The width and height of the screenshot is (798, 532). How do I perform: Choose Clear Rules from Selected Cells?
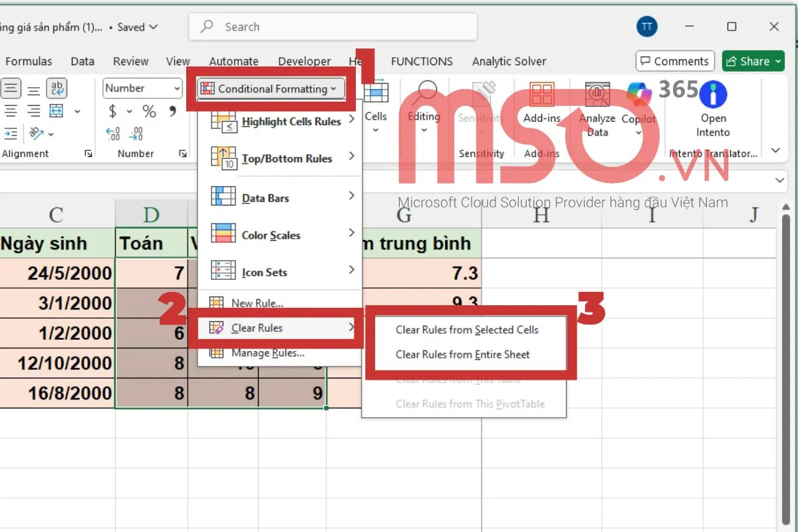pyautogui.click(x=467, y=330)
